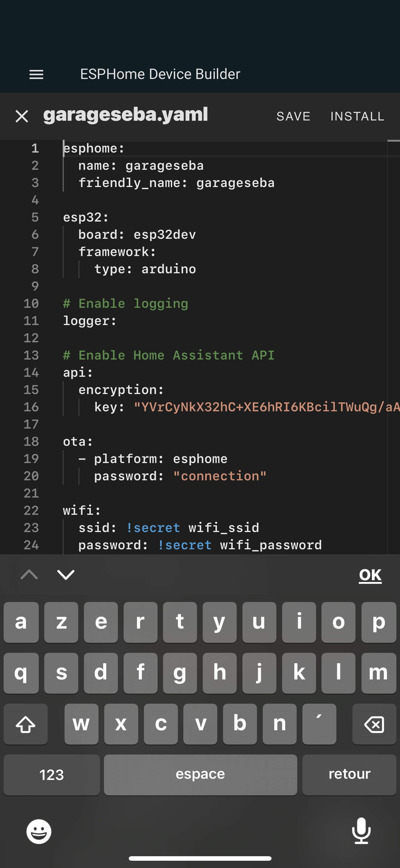Start voice dictation with microphone
Image resolution: width=400 pixels, height=868 pixels.
361,831
